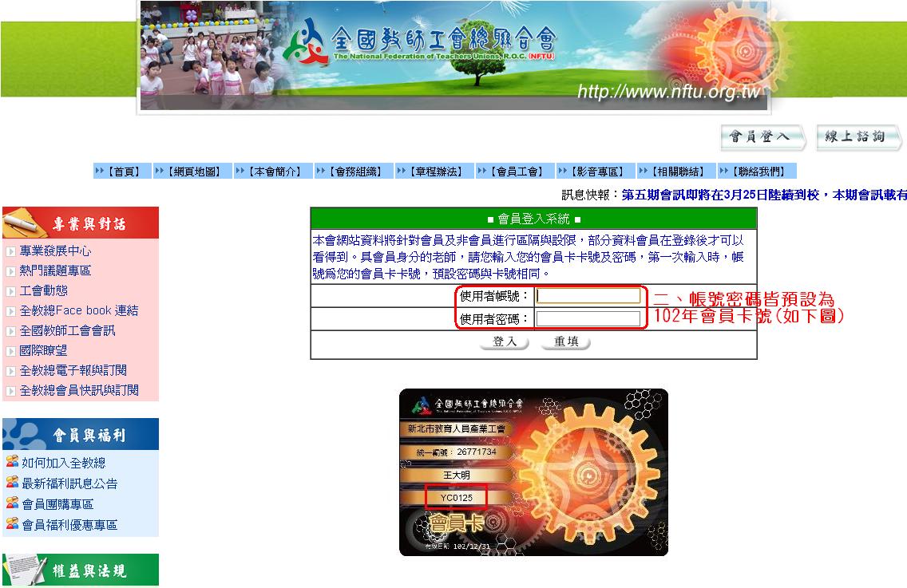Click the people icon beside 會員團購專區
The width and height of the screenshot is (907, 588).
pos(12,503)
